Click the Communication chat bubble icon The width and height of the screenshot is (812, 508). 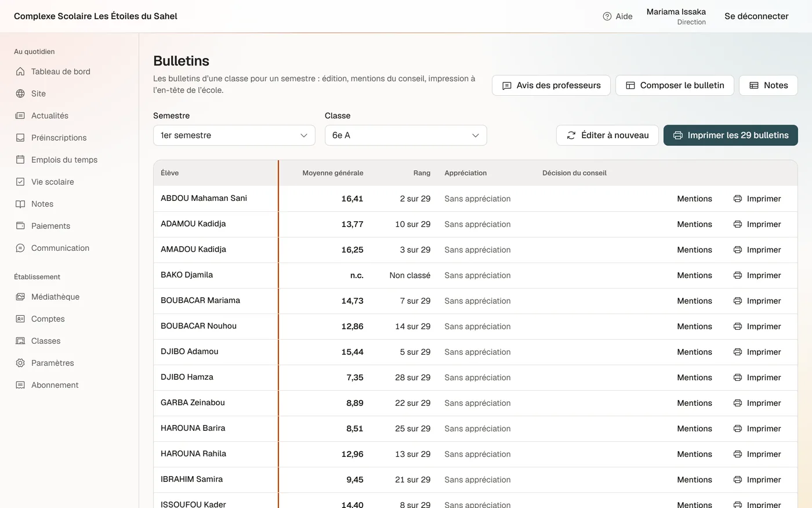[x=20, y=248]
